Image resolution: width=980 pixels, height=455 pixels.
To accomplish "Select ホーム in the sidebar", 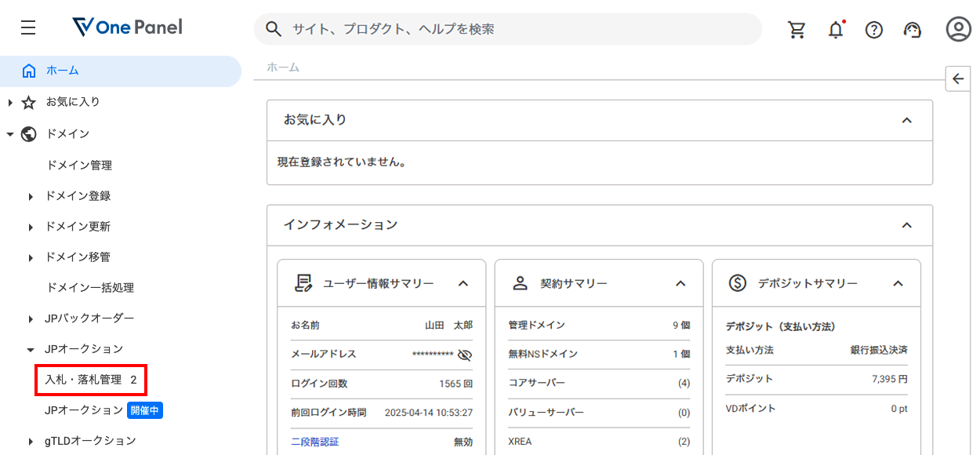I will coord(63,71).
